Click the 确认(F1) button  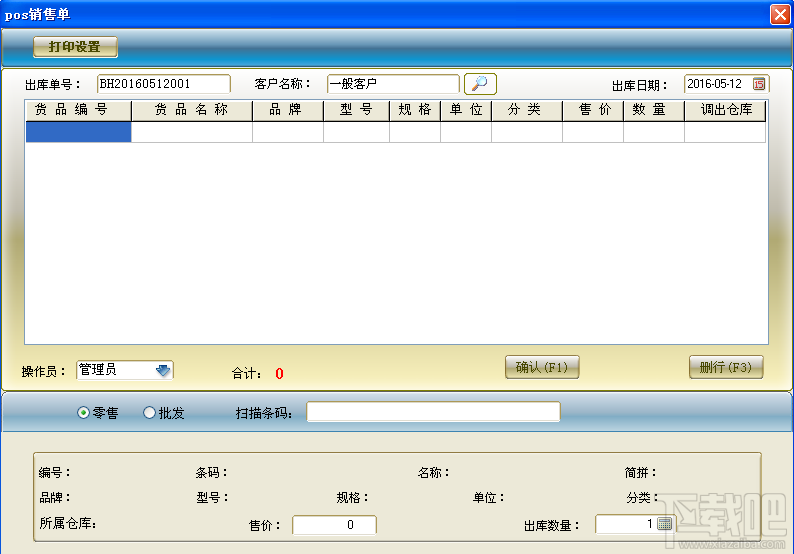[x=542, y=367]
